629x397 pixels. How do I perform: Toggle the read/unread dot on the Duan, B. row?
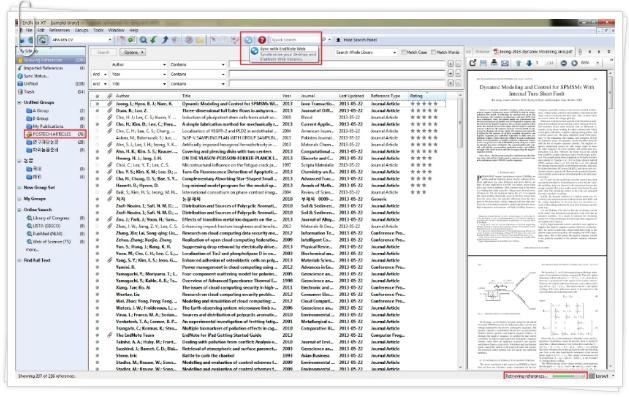97,110
